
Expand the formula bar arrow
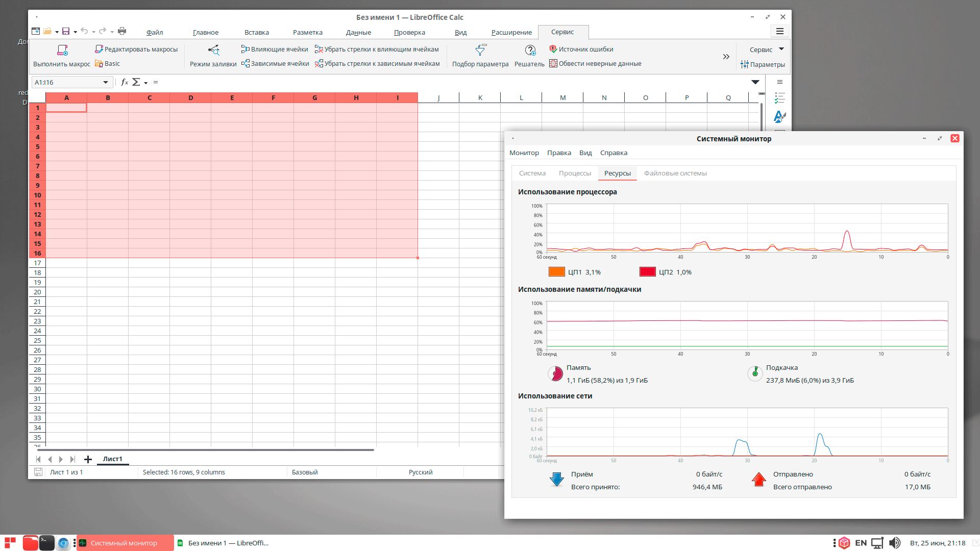tap(755, 82)
